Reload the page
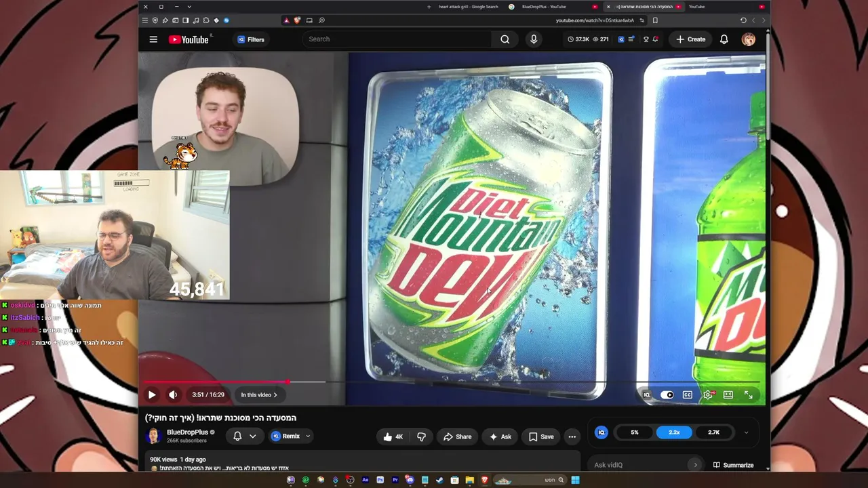This screenshot has width=868, height=488. [x=743, y=20]
